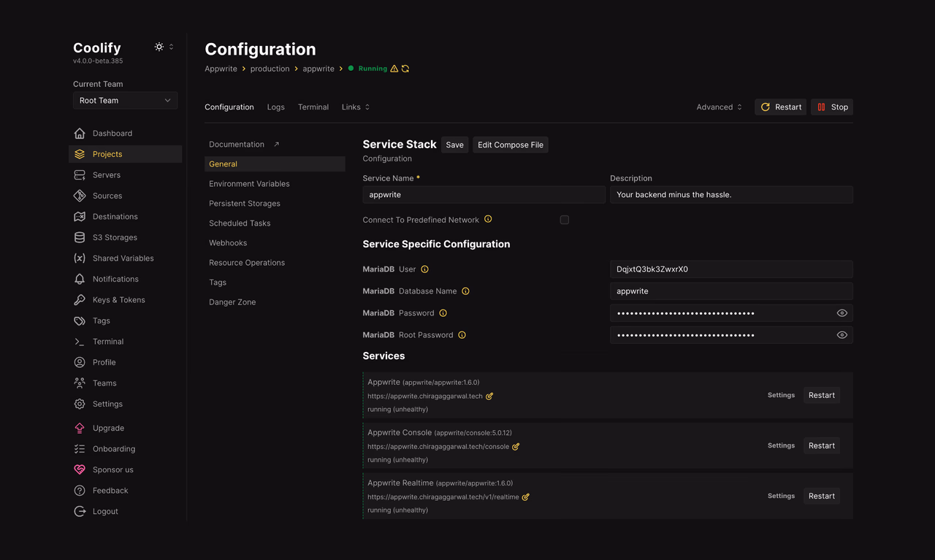The height and width of the screenshot is (560, 935).
Task: Click info icon beside Connect To Predefined Network
Action: (x=488, y=219)
